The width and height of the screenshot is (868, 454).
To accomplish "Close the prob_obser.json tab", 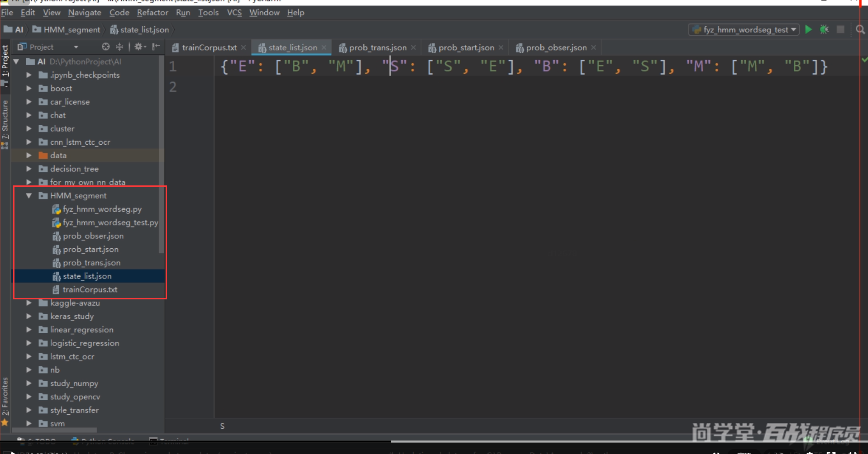I will [593, 47].
